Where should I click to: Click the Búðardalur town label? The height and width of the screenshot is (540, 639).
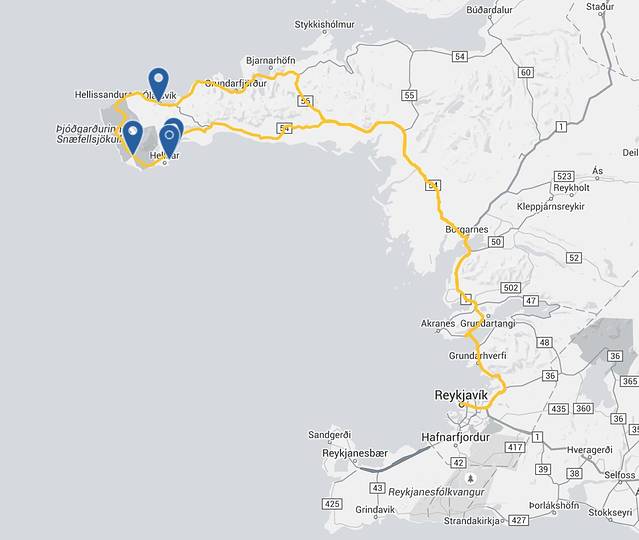coord(489,10)
